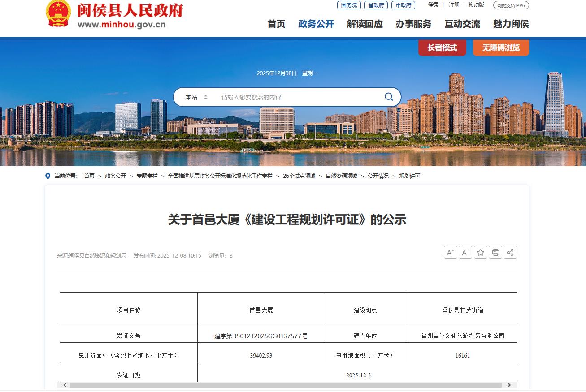The width and height of the screenshot is (586, 392).
Task: Go to the 首页 main nav tab
Action: (x=276, y=24)
